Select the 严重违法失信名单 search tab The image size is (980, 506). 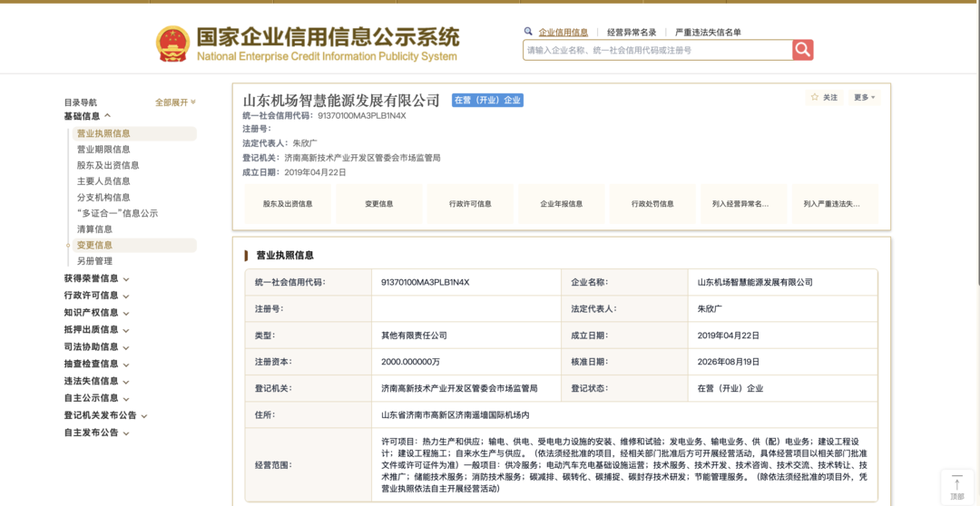708,33
